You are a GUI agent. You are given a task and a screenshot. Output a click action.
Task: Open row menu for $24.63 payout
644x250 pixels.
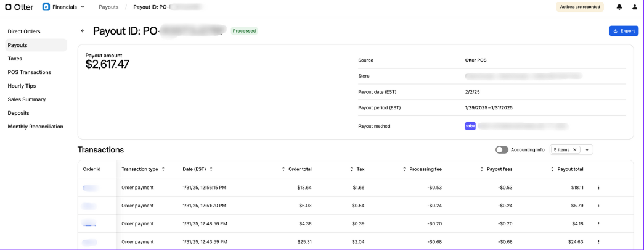[598, 242]
